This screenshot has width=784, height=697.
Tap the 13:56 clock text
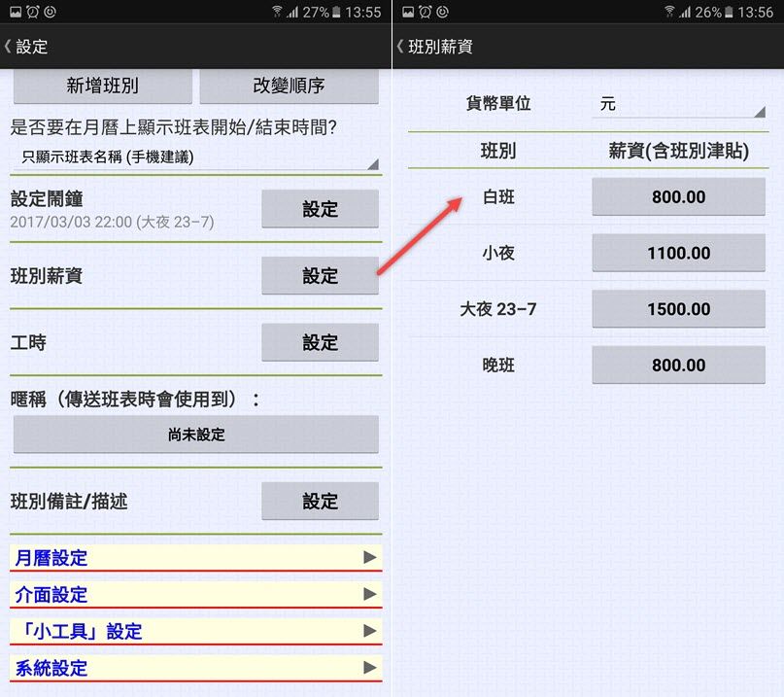tap(756, 12)
